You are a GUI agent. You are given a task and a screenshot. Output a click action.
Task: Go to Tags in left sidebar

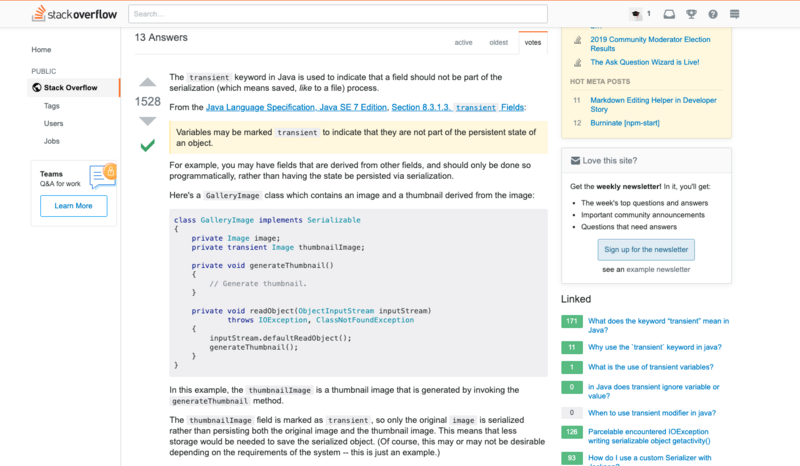click(52, 105)
